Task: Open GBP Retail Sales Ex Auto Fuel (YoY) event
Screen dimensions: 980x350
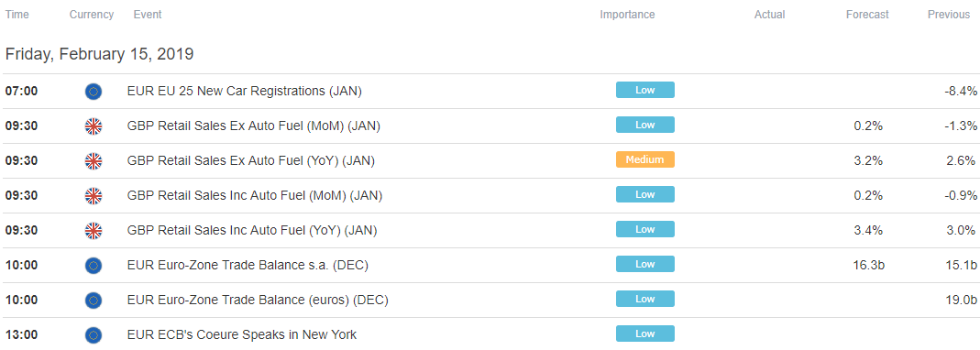Action: point(250,160)
